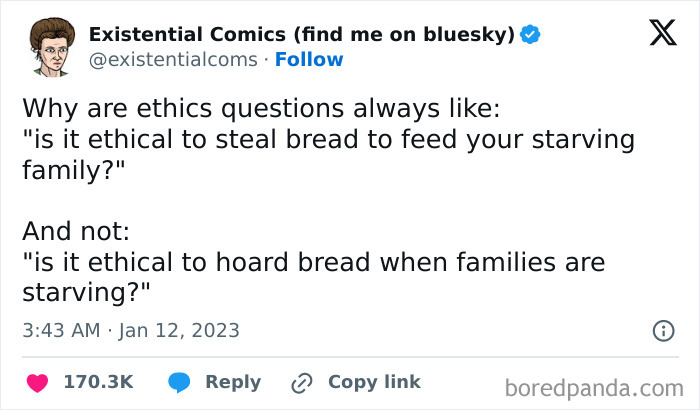
Task: Click the Jan 12, 2023 date
Action: (179, 331)
